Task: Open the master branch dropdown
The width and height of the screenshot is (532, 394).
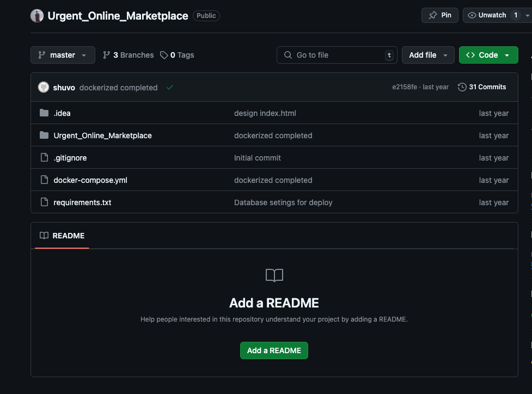Action: [63, 55]
